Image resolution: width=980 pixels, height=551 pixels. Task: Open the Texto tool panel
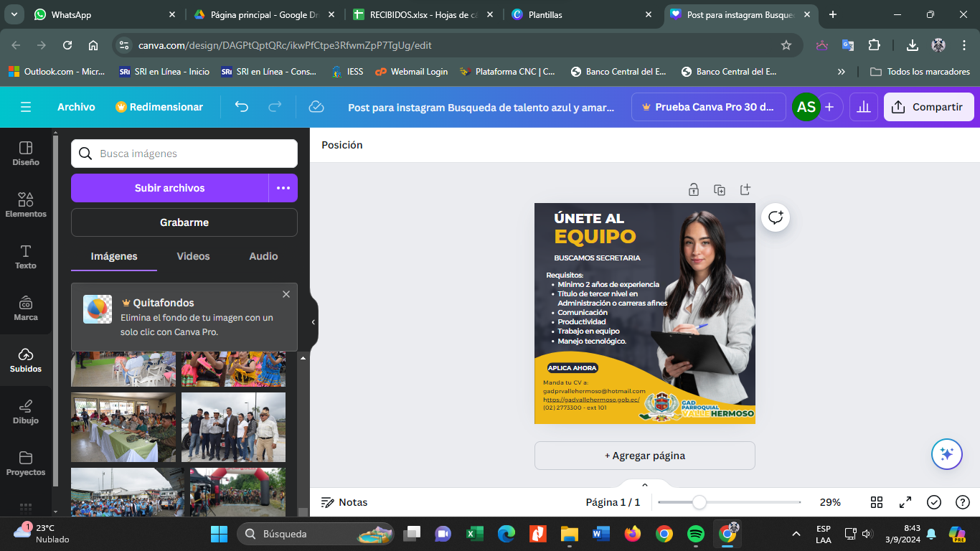(x=26, y=256)
